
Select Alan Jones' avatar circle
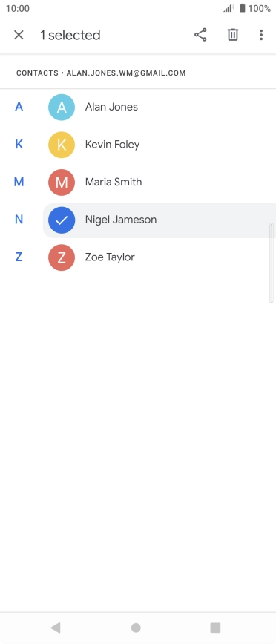pyautogui.click(x=62, y=107)
